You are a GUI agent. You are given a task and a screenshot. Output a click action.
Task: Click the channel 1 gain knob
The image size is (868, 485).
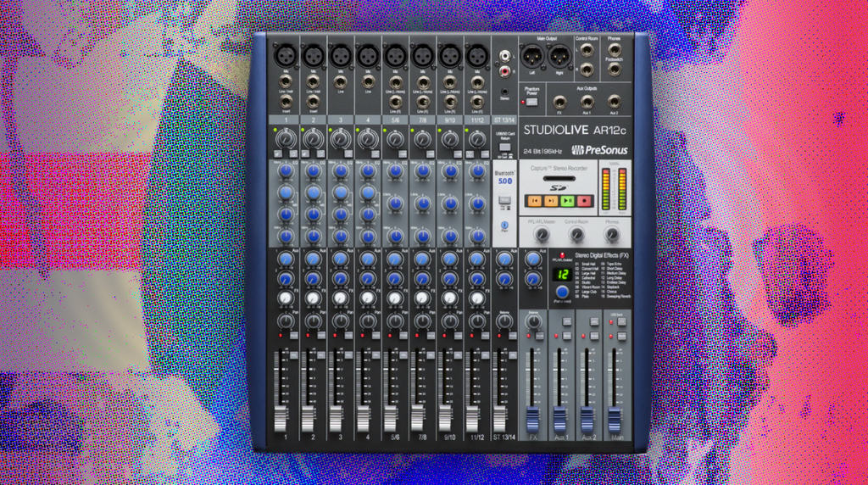tap(287, 137)
